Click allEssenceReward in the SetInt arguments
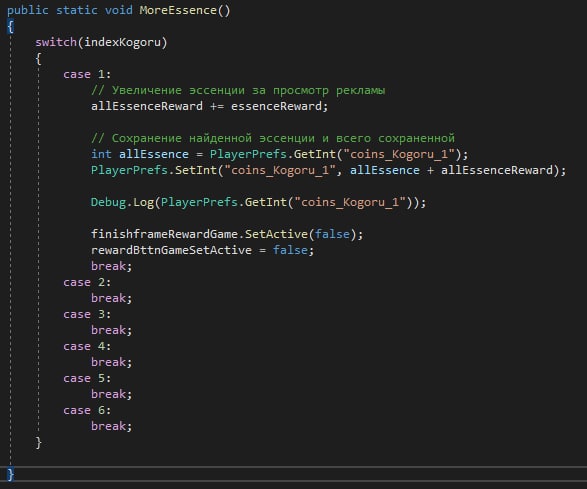587x489 pixels. (497, 170)
